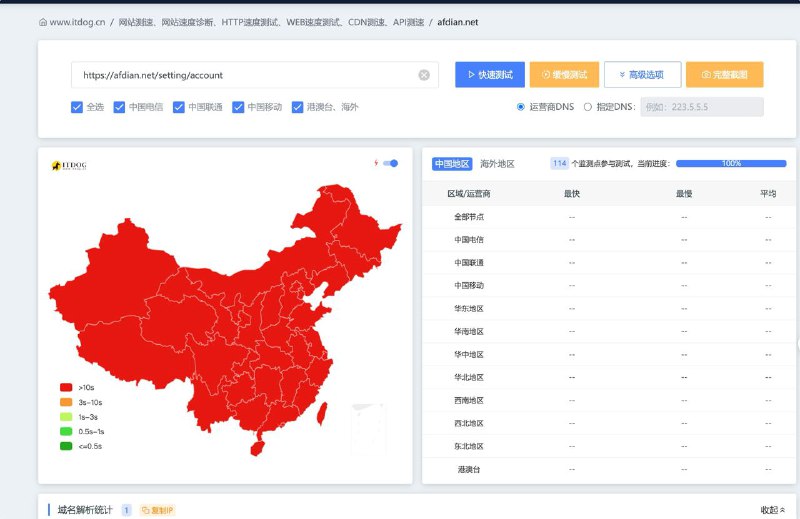The image size is (800, 519).
Task: Expand 高级选项 advanced options
Action: click(x=642, y=75)
